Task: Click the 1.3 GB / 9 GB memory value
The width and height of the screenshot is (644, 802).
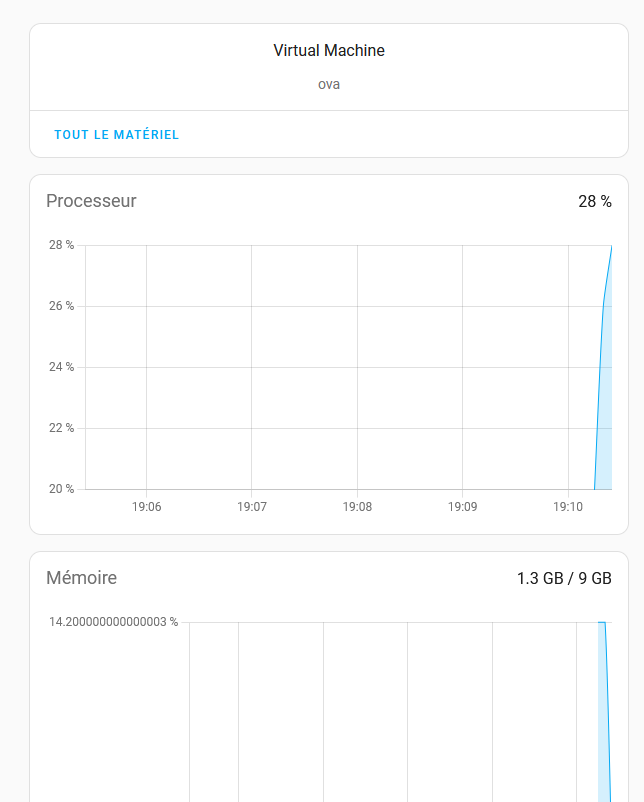Action: coord(564,578)
